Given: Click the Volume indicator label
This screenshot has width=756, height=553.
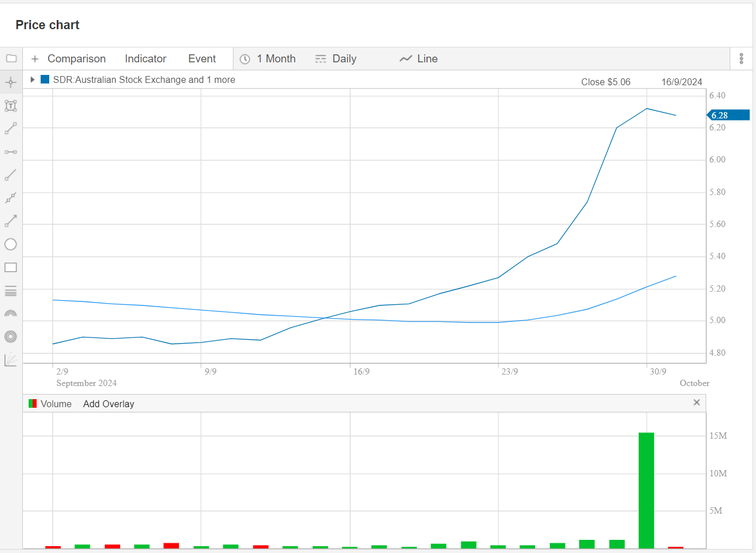Looking at the screenshot, I should pos(56,404).
